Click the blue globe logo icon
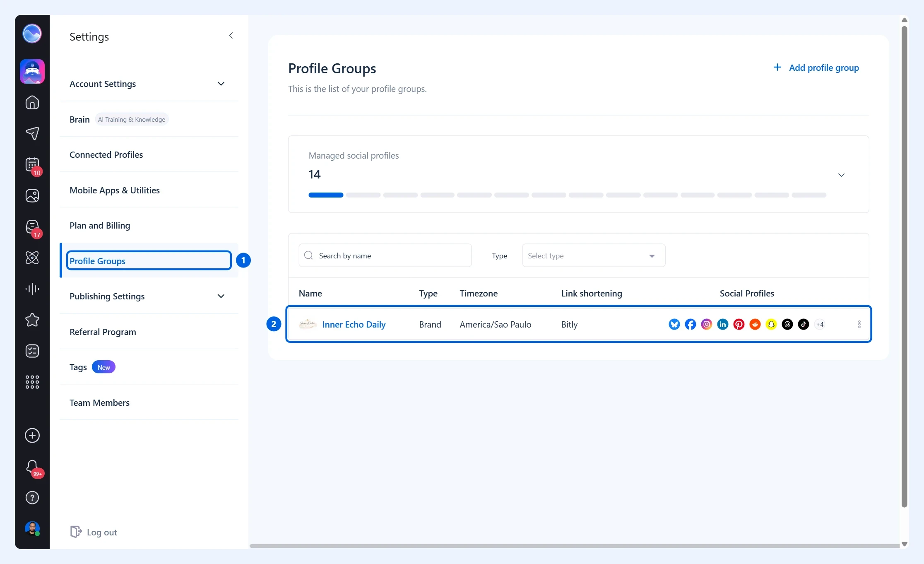924x564 pixels. pos(32,34)
